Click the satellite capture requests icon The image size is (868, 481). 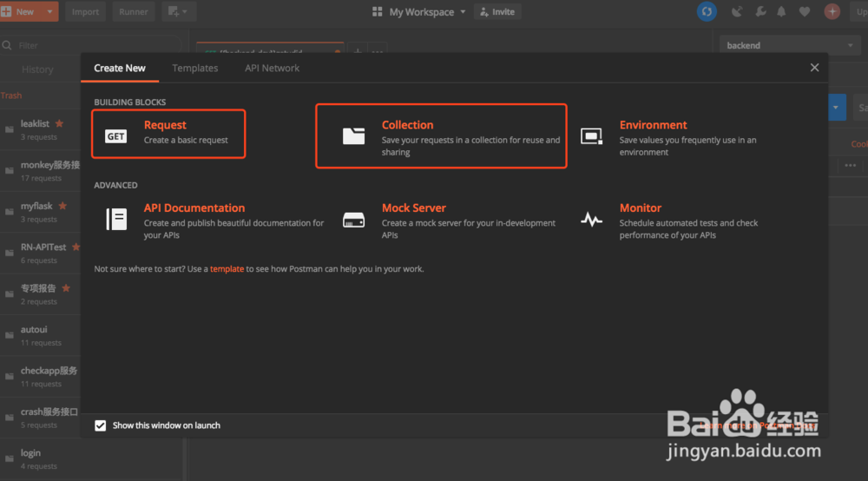[737, 11]
